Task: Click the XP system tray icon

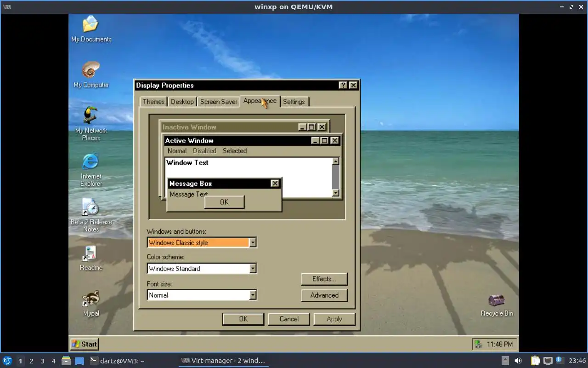Action: [478, 344]
